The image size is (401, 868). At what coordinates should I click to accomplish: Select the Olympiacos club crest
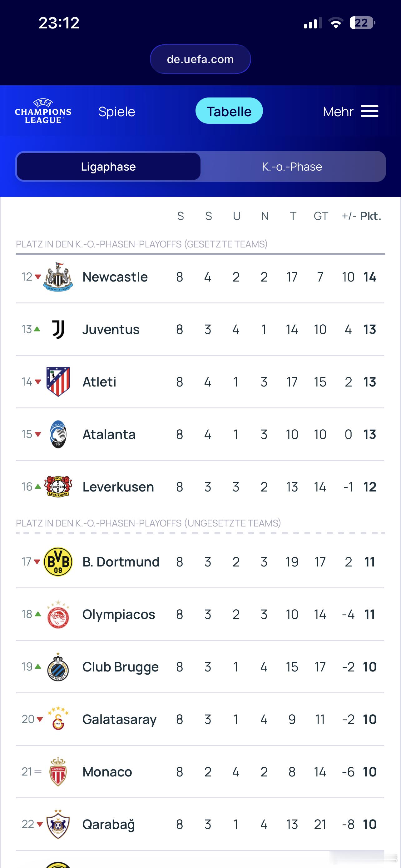click(x=58, y=614)
